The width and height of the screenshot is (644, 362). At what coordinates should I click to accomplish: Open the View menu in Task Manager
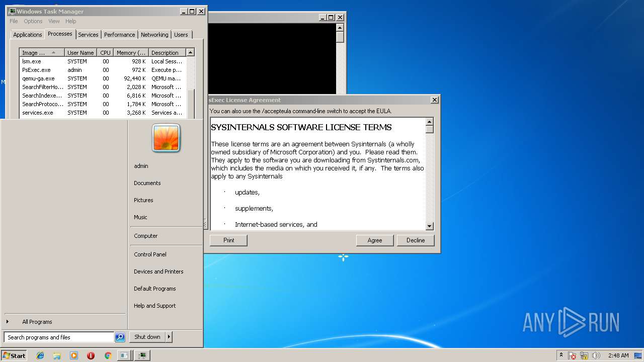pos(54,21)
